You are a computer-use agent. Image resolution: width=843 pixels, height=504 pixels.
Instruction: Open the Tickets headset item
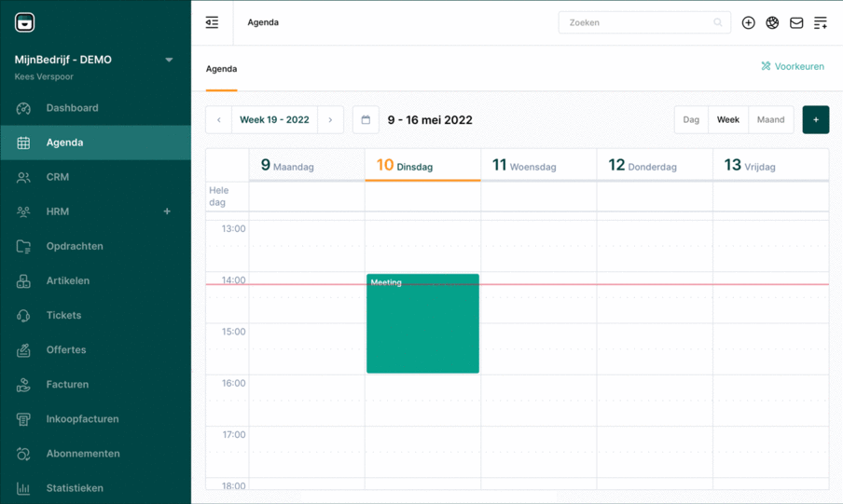coord(63,316)
